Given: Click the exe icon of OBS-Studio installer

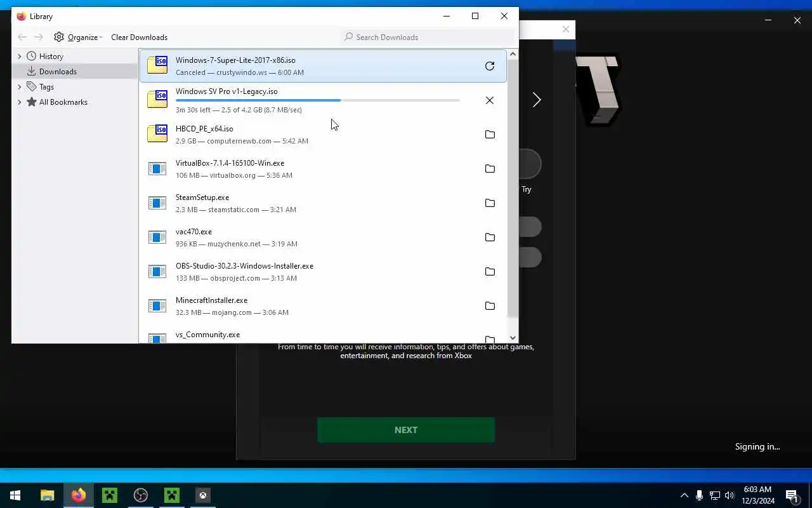Looking at the screenshot, I should coord(157,272).
